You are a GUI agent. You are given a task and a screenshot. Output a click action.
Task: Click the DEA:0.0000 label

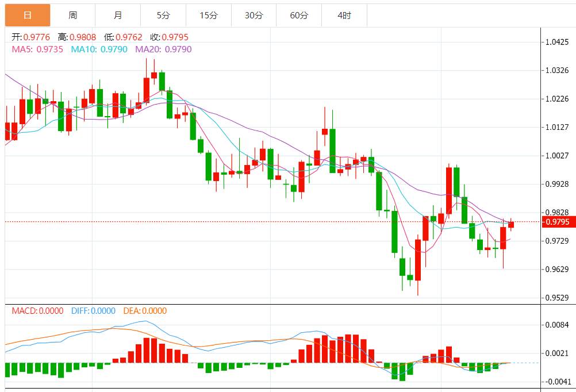tap(145, 311)
